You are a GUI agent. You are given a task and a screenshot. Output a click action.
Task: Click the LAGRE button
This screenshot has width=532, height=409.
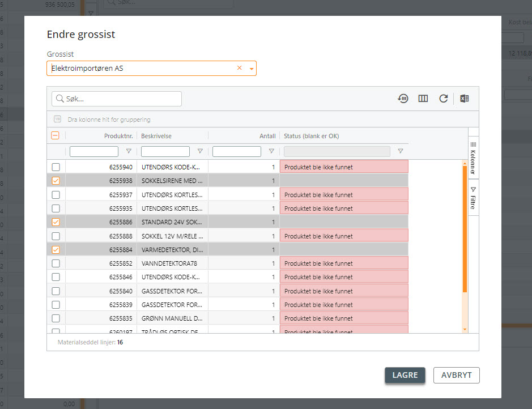[x=405, y=375]
